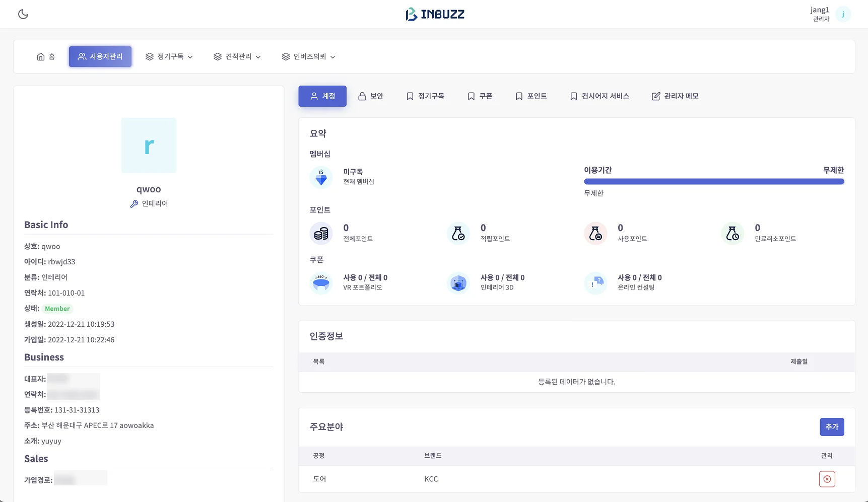Click 온라인 컨설팅 coupon icon
Image resolution: width=868 pixels, height=502 pixels.
click(595, 283)
